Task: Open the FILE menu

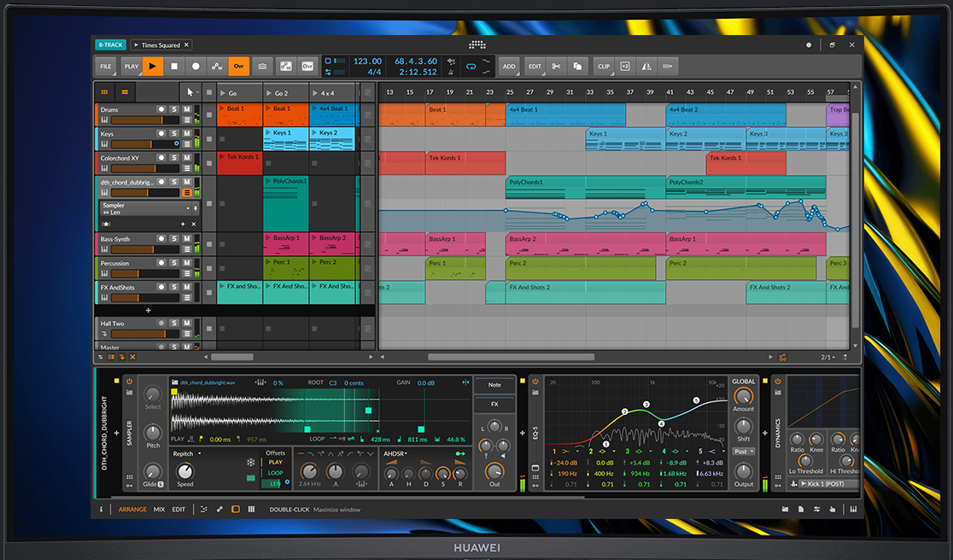Action: [106, 66]
